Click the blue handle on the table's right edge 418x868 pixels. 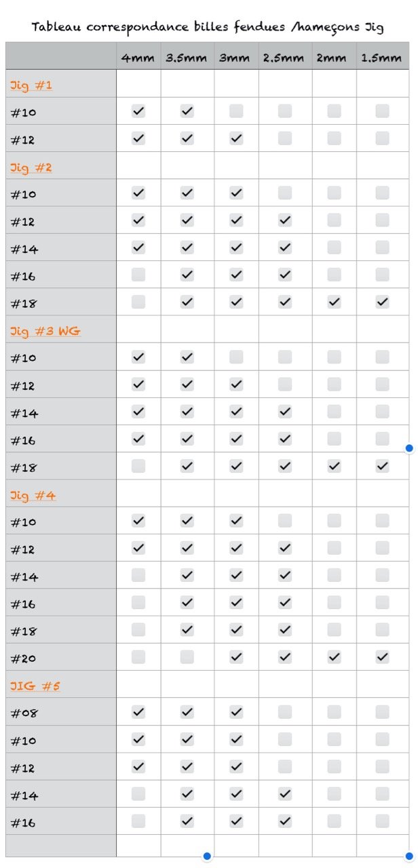(x=409, y=448)
